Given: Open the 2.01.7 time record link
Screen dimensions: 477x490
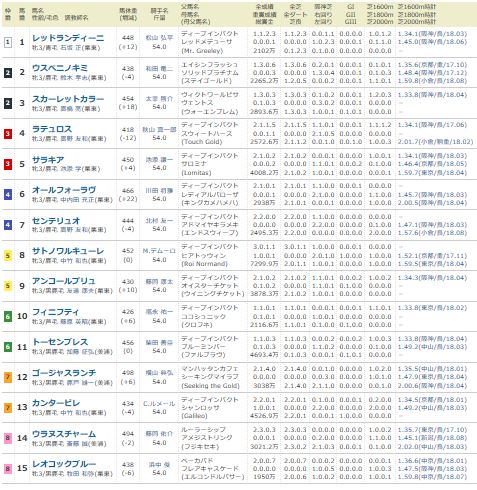Looking at the screenshot, I should tap(435, 142).
